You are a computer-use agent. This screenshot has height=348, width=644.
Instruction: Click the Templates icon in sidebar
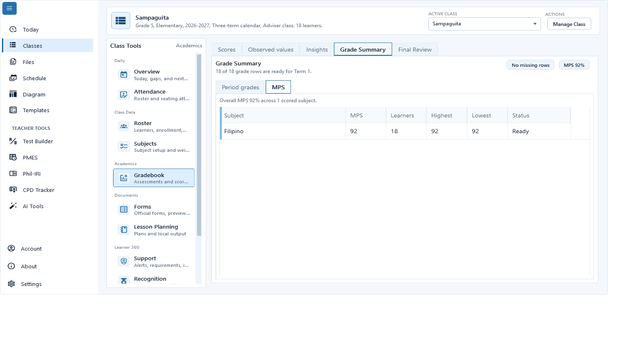(13, 110)
